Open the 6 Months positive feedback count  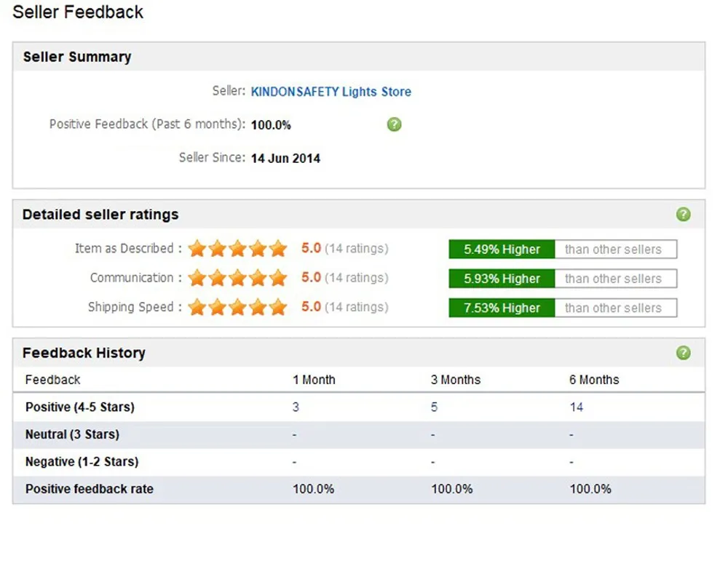click(x=576, y=407)
